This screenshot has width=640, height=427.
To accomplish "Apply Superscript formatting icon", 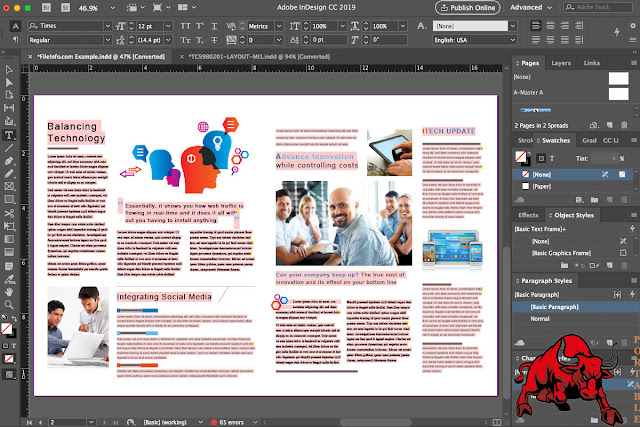I will click(x=200, y=26).
